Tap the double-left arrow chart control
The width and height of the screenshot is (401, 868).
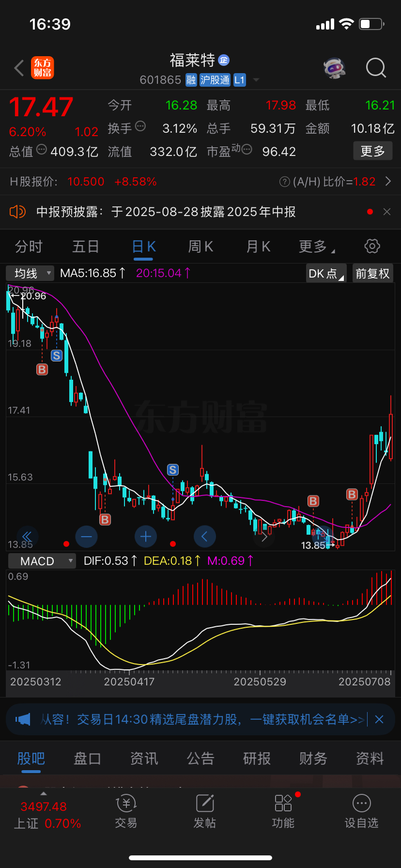pyautogui.click(x=28, y=536)
